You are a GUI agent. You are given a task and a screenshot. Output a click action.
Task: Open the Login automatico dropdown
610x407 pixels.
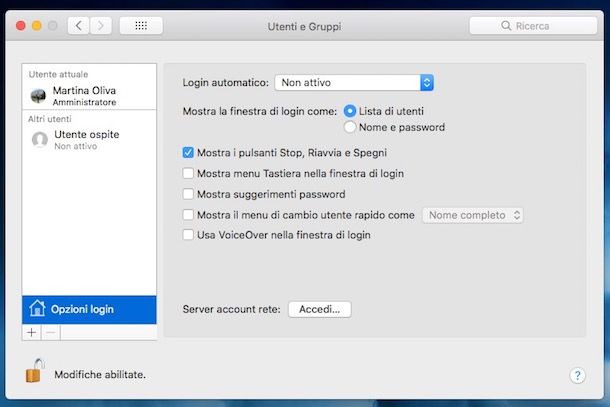point(354,82)
